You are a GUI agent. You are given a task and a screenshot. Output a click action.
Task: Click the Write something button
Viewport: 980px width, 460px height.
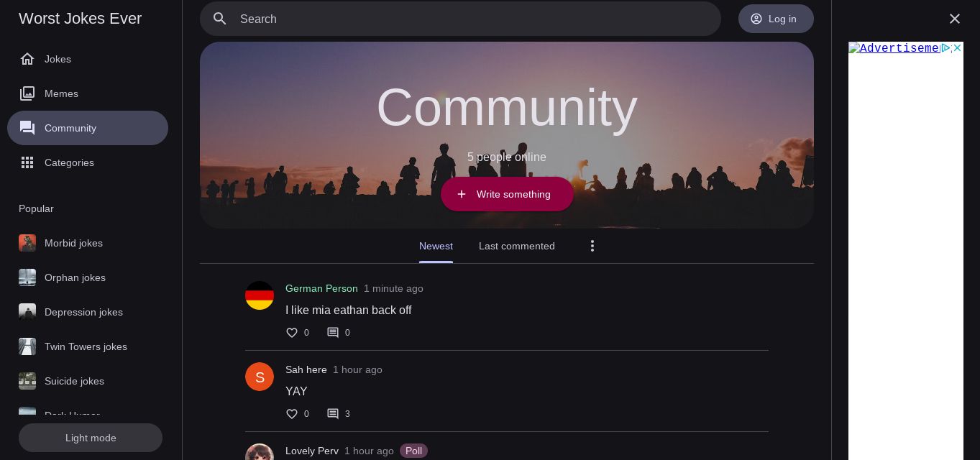pyautogui.click(x=507, y=194)
